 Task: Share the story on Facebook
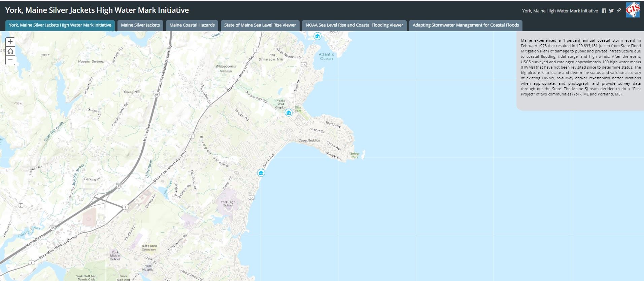[x=604, y=11]
